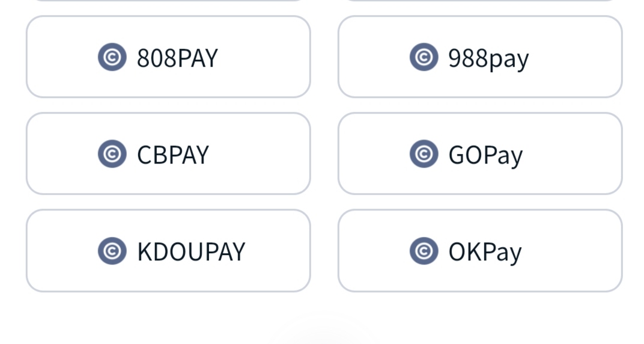The height and width of the screenshot is (344, 644).
Task: Click the coin icon beside CBPAY
Action: point(112,154)
